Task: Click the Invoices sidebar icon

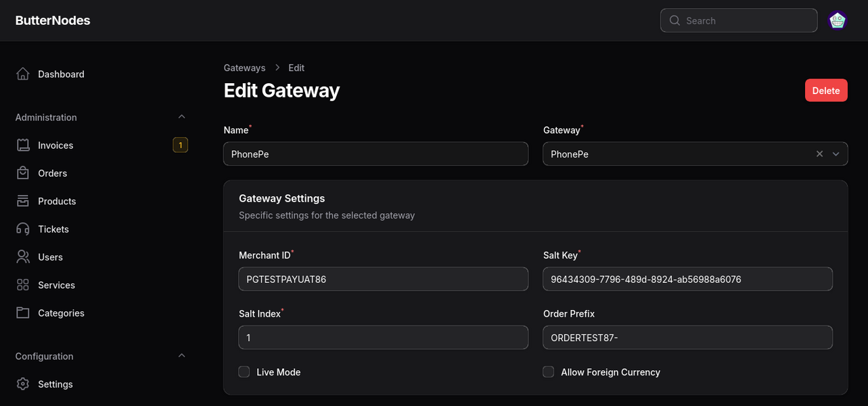Action: click(23, 145)
